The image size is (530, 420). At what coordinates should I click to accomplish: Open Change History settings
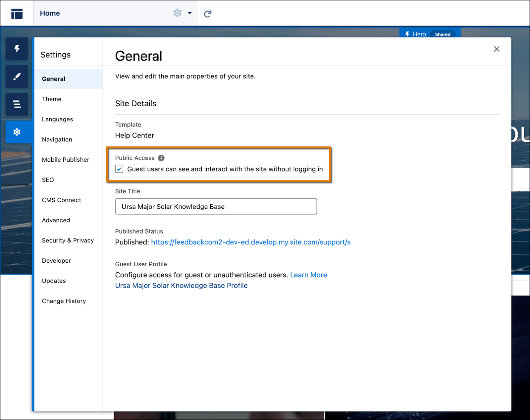(x=64, y=301)
